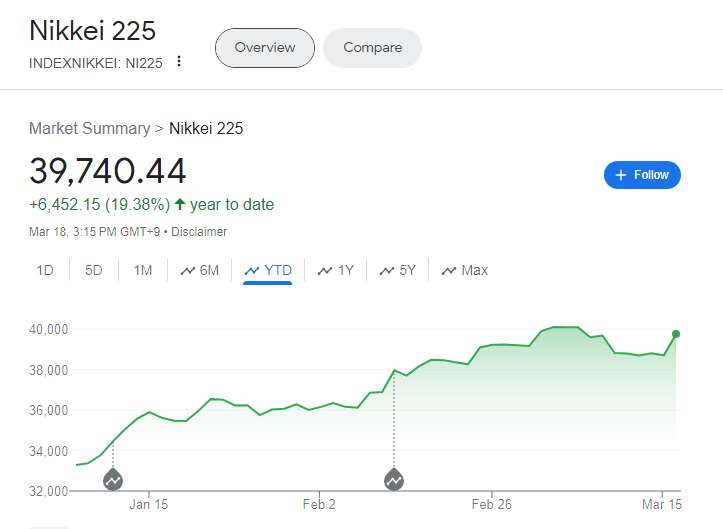Show the 1Y chart range
Viewport: 723px width, 529px height.
click(x=336, y=270)
